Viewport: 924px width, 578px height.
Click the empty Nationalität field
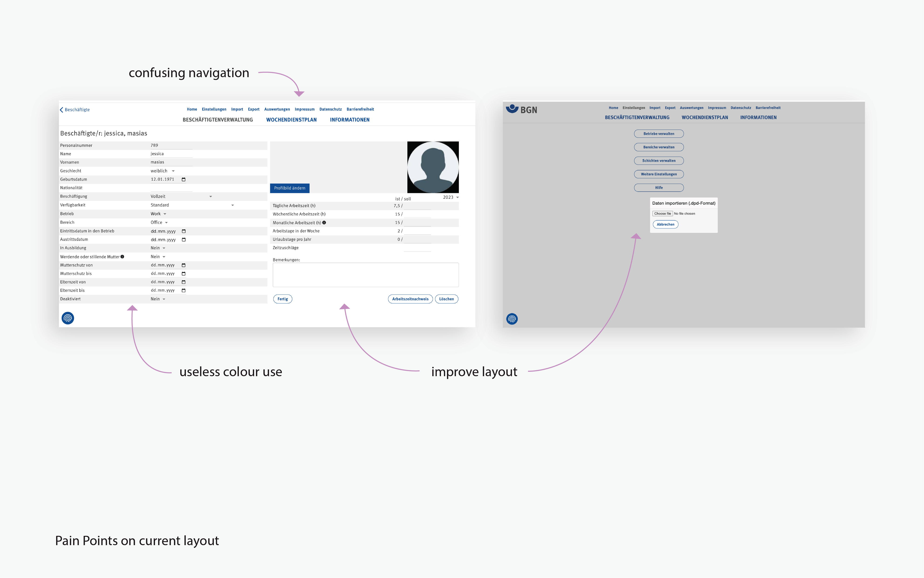click(x=171, y=188)
